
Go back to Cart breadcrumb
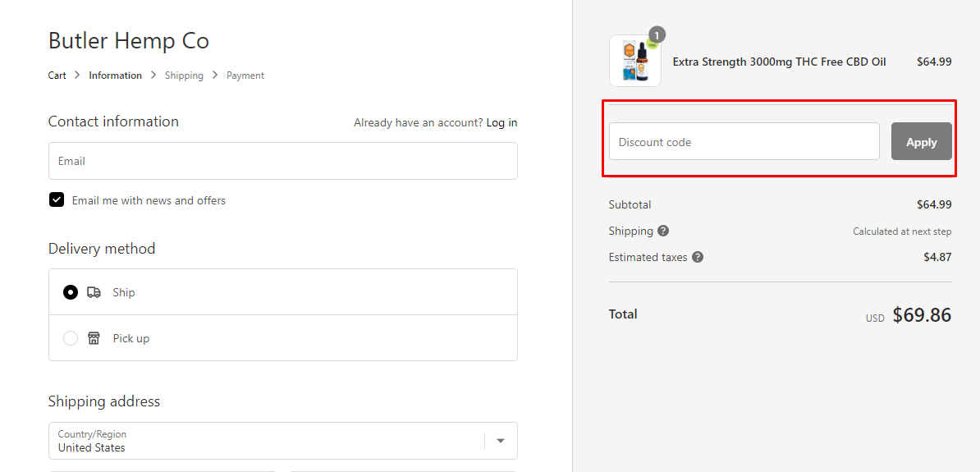tap(57, 75)
